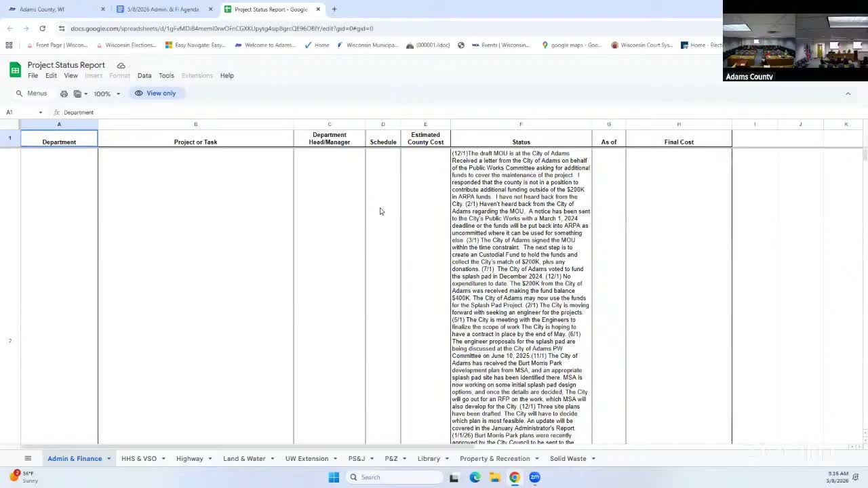The image size is (868, 488).
Task: Close the Project Status Report browser tab
Action: point(318,9)
